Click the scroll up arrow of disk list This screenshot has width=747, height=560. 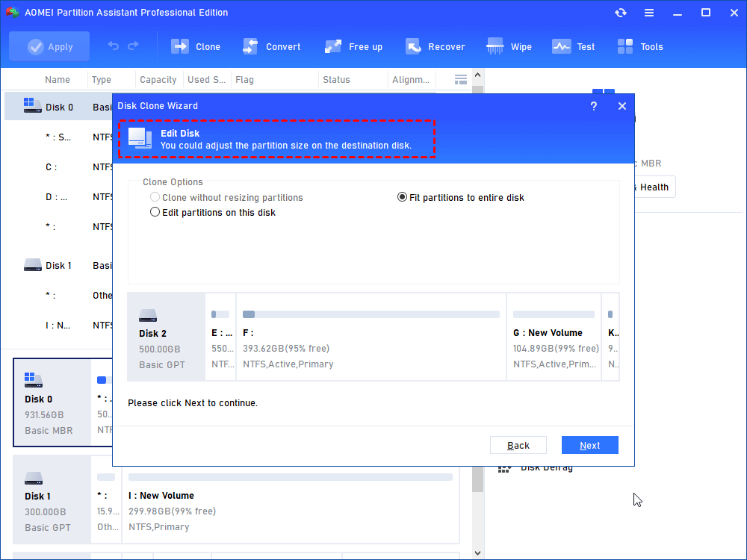point(478,75)
